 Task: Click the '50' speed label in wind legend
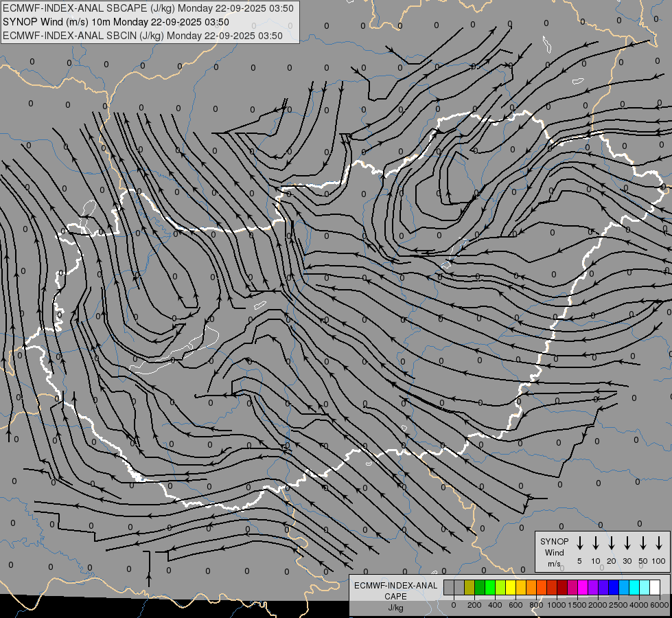[x=643, y=561]
